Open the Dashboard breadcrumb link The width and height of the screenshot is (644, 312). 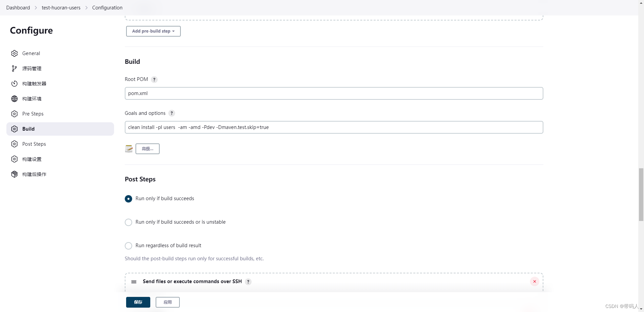click(x=18, y=8)
